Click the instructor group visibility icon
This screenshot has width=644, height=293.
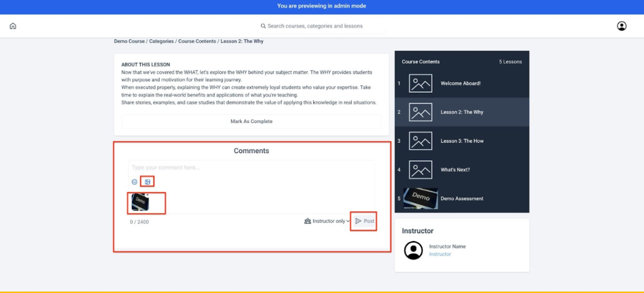pyautogui.click(x=307, y=221)
